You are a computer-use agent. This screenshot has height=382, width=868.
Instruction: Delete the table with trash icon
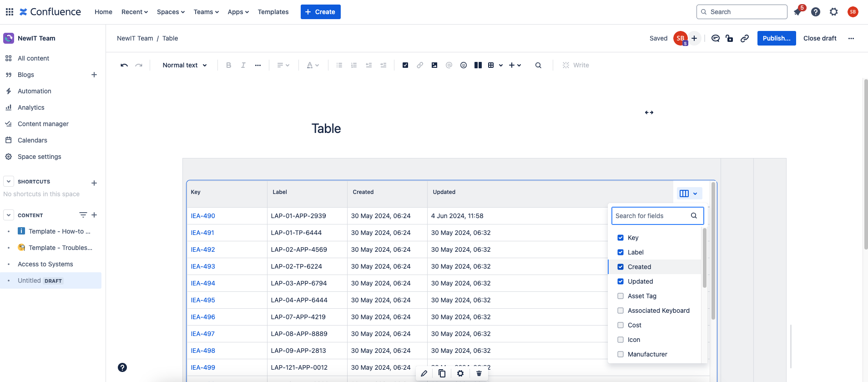pos(479,373)
